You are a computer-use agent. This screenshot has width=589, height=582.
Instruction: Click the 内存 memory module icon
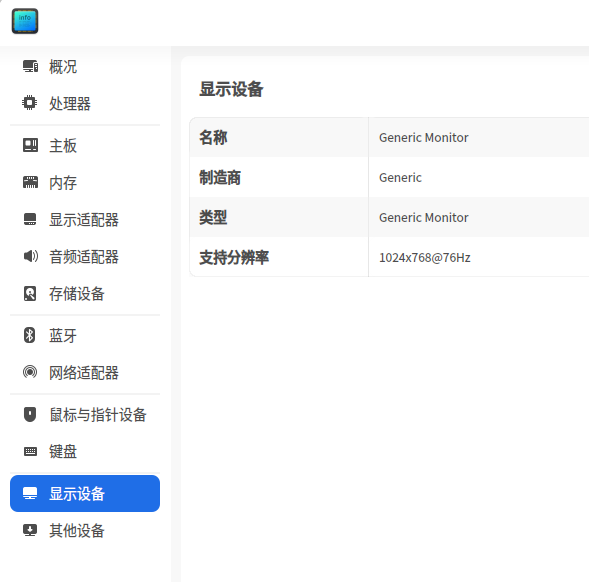(30, 182)
